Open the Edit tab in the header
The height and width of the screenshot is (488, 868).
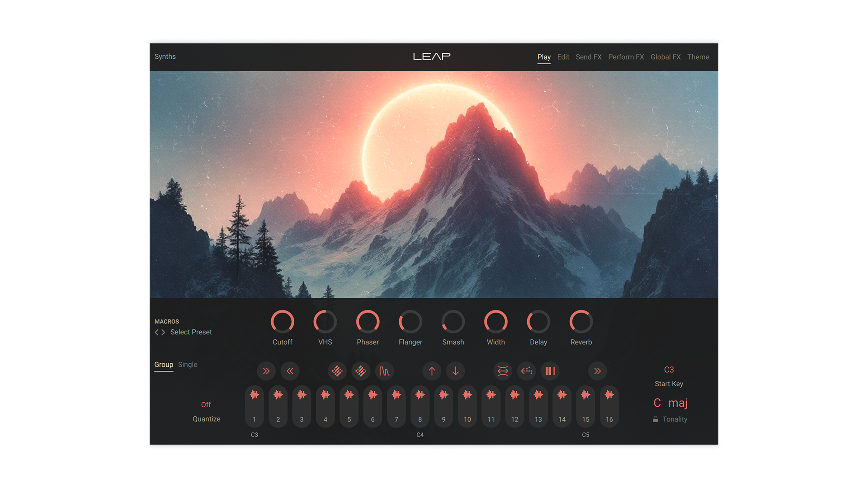(x=563, y=57)
